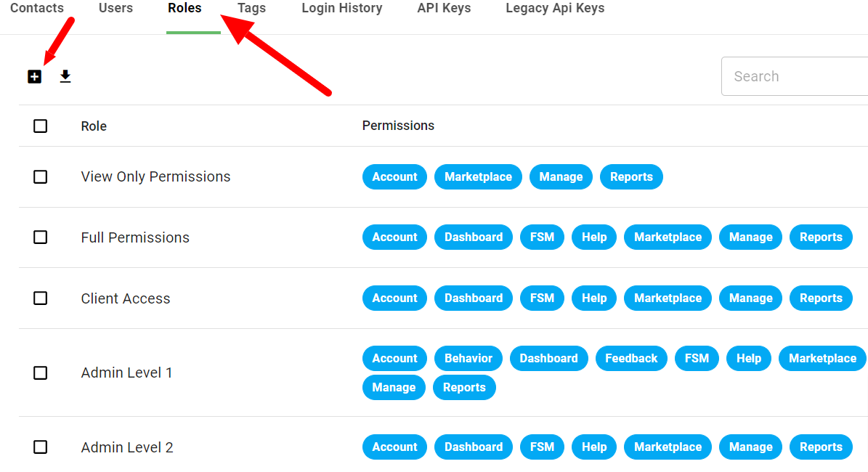Screen dimensions: 868x472
Task: Check the checkbox for Admin Level 2
Action: point(40,447)
